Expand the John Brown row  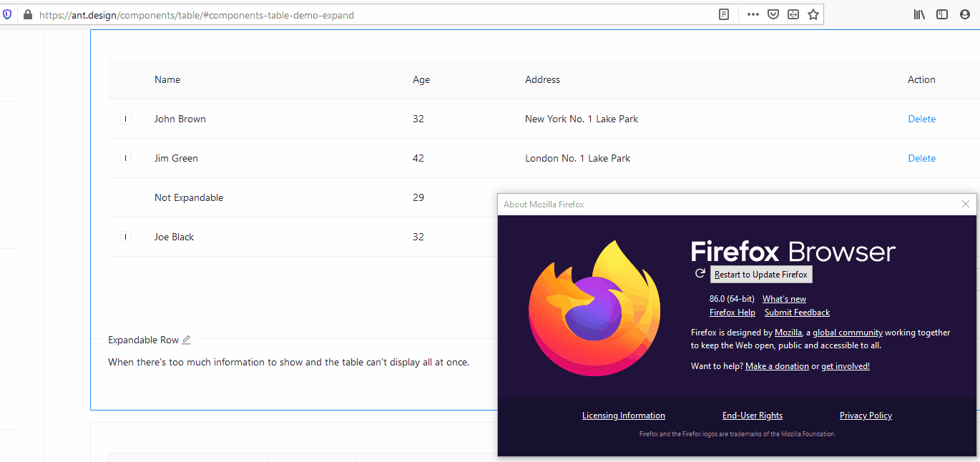[126, 119]
